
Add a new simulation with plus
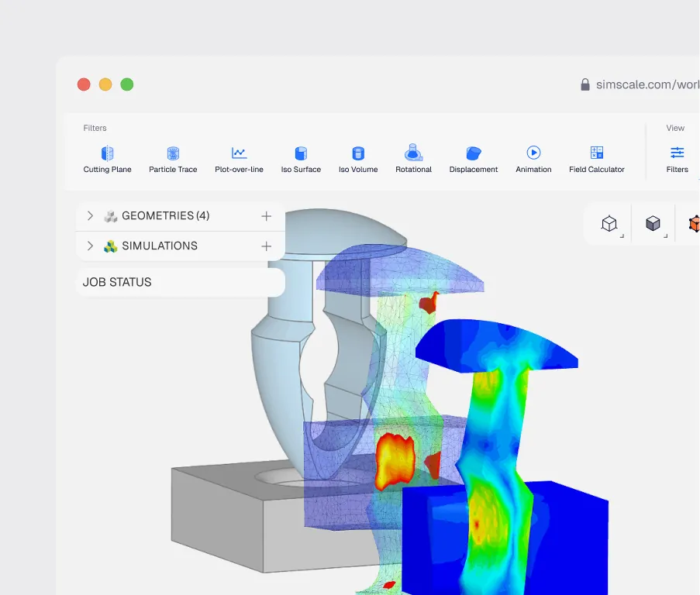pos(266,246)
